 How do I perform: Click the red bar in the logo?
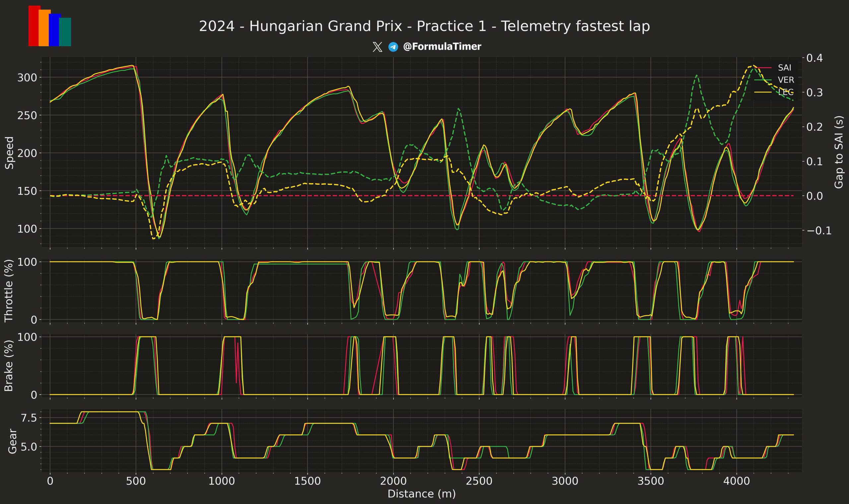33,27
